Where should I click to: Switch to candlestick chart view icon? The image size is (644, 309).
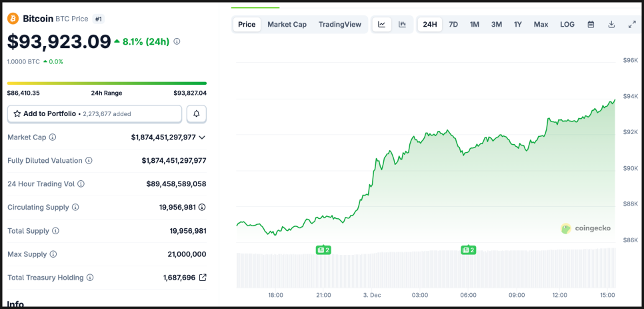402,25
